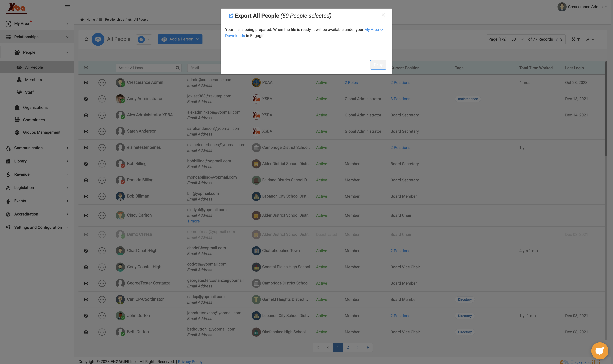This screenshot has width=613, height=364.
Task: Open Crescerance Admin user menu
Action: pos(582,7)
